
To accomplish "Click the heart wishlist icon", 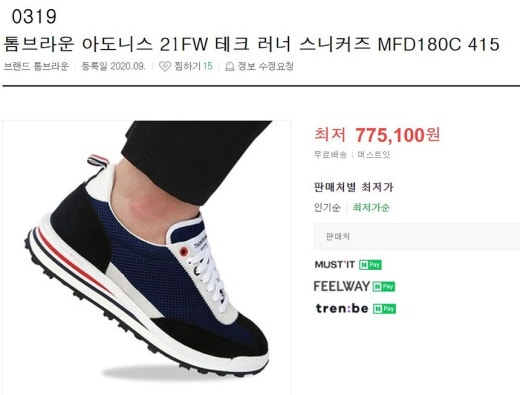I will [x=165, y=66].
